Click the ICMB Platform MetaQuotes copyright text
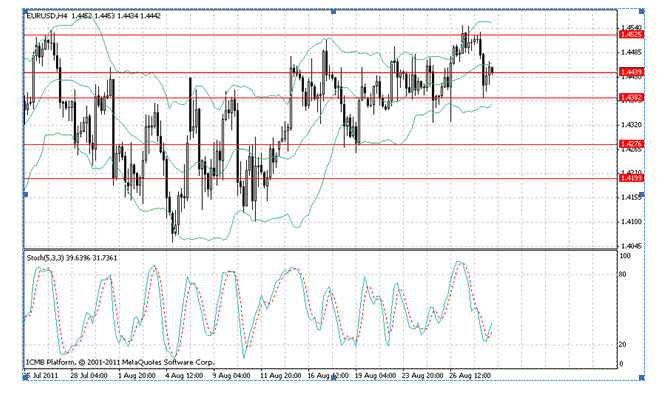This screenshot has height=410, width=668. pyautogui.click(x=120, y=362)
